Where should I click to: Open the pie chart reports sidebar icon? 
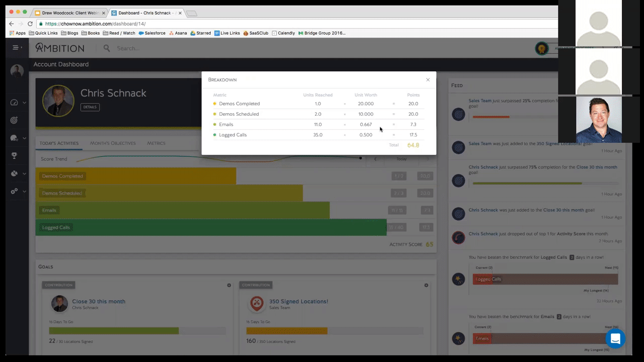[14, 173]
